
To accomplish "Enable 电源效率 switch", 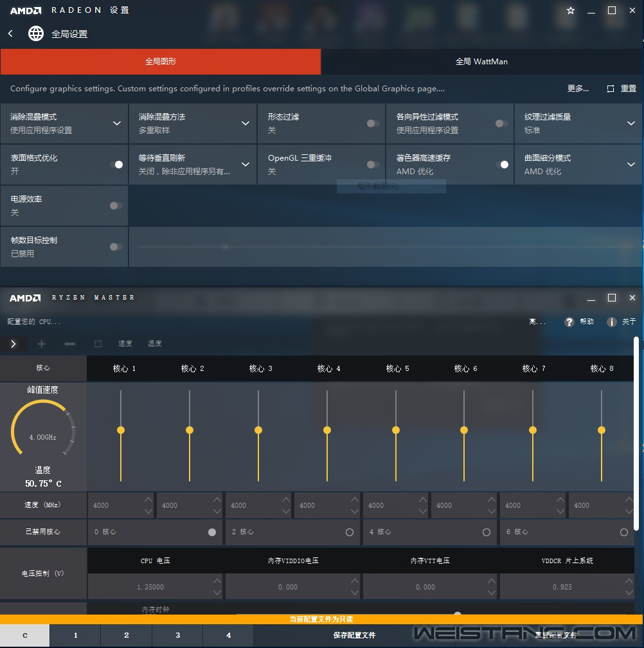I will click(116, 206).
